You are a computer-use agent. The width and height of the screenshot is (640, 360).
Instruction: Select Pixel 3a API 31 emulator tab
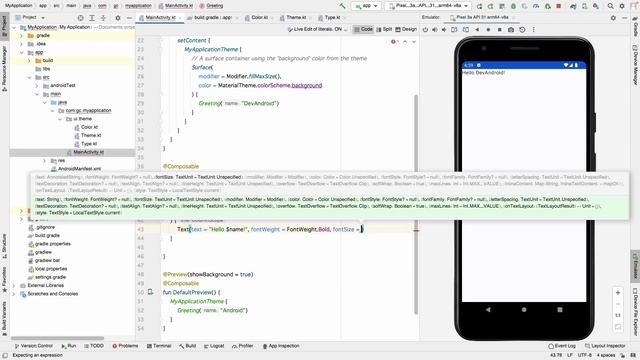(x=482, y=18)
